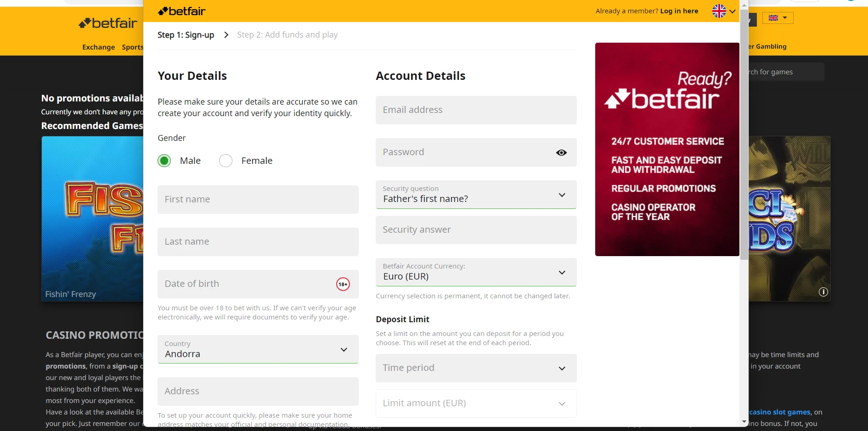Viewport: 868px width, 431px height.
Task: Expand Time period dropdown
Action: pos(476,368)
